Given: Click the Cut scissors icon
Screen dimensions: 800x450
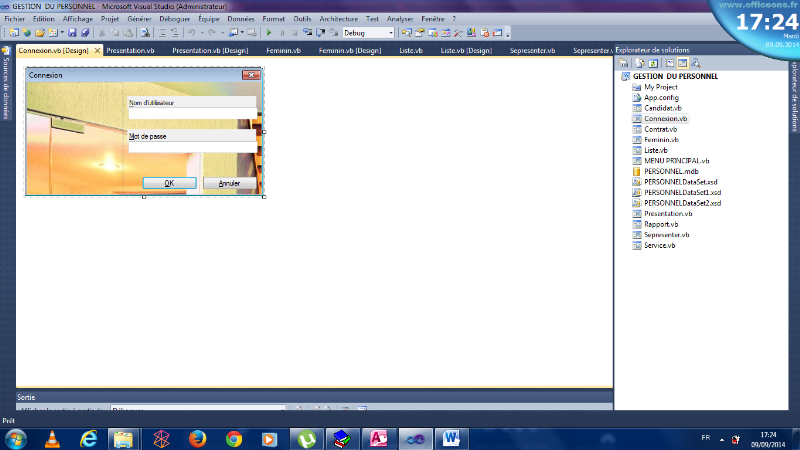Looking at the screenshot, I should tap(102, 33).
